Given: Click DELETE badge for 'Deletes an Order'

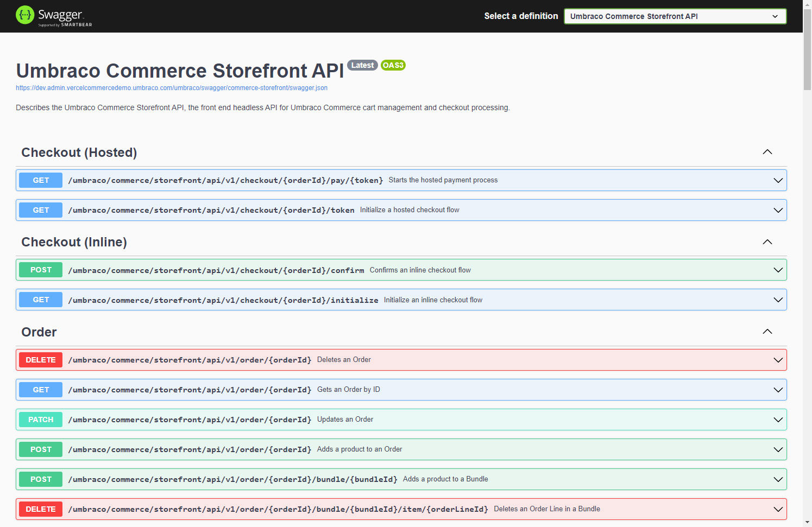Looking at the screenshot, I should click(x=41, y=360).
